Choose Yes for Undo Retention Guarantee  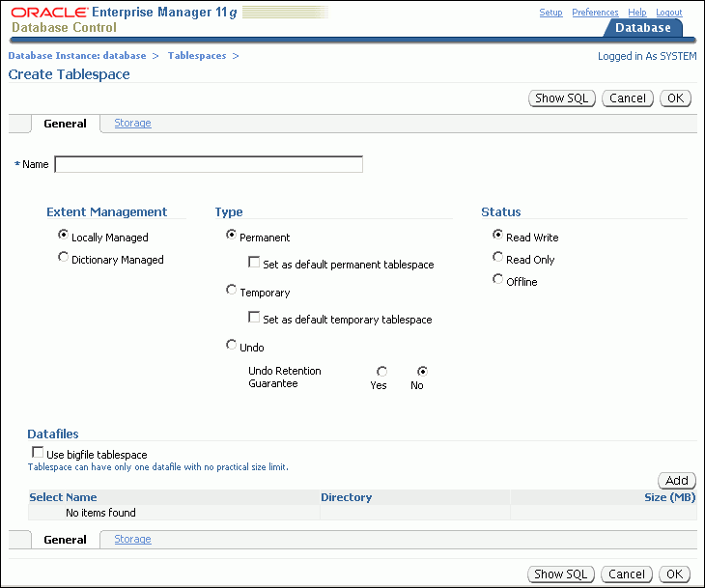pos(382,371)
